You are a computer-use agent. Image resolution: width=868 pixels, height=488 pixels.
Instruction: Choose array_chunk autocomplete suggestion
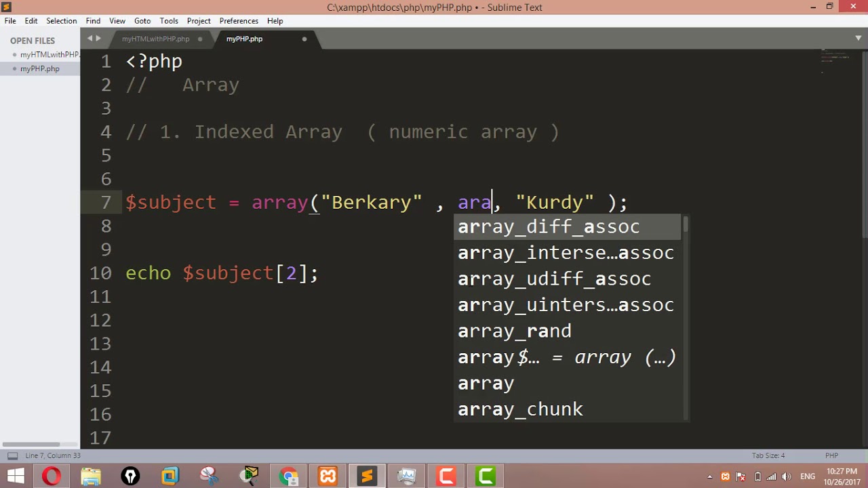tap(568, 409)
